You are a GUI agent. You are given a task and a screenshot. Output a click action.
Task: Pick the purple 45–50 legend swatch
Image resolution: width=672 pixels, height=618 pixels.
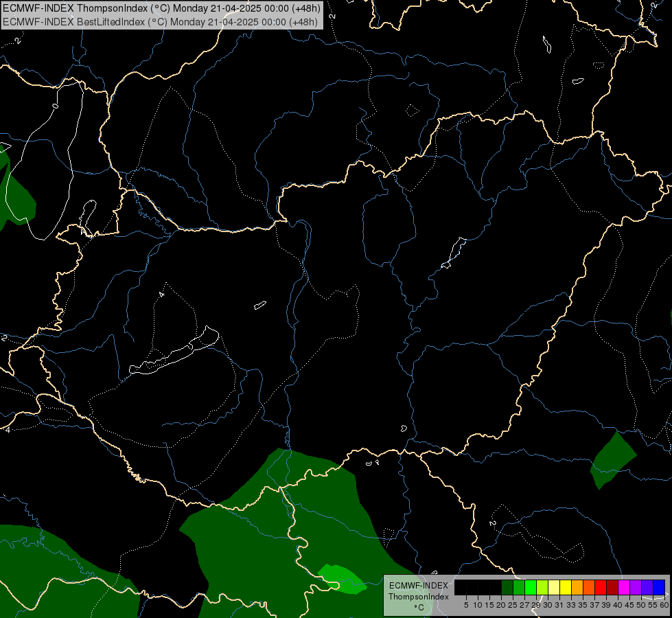click(x=636, y=587)
